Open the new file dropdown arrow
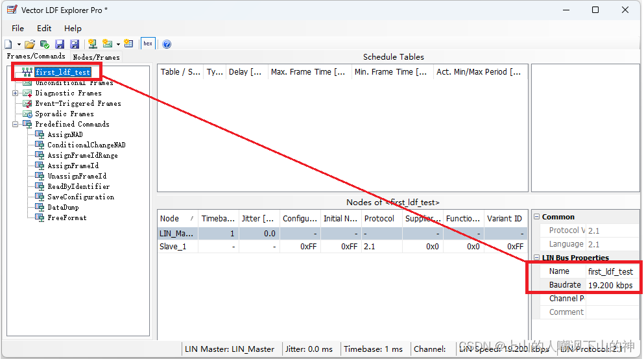644x359 pixels. 19,44
